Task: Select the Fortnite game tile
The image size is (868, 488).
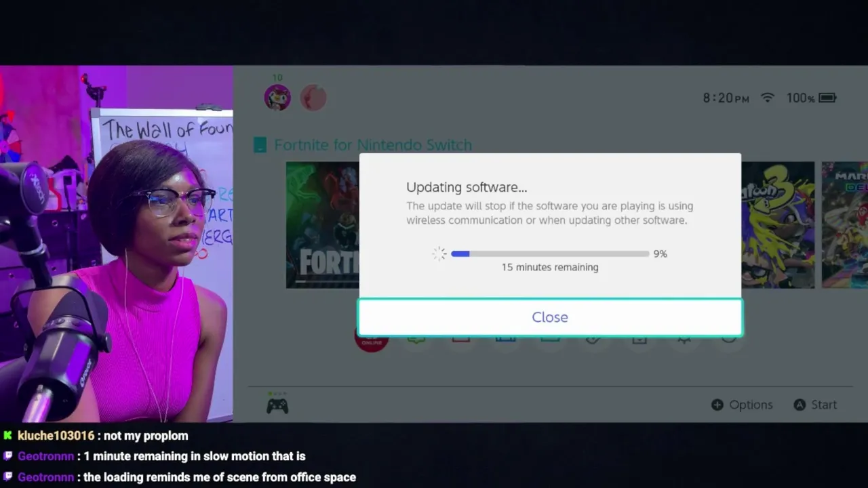Action: [323, 225]
